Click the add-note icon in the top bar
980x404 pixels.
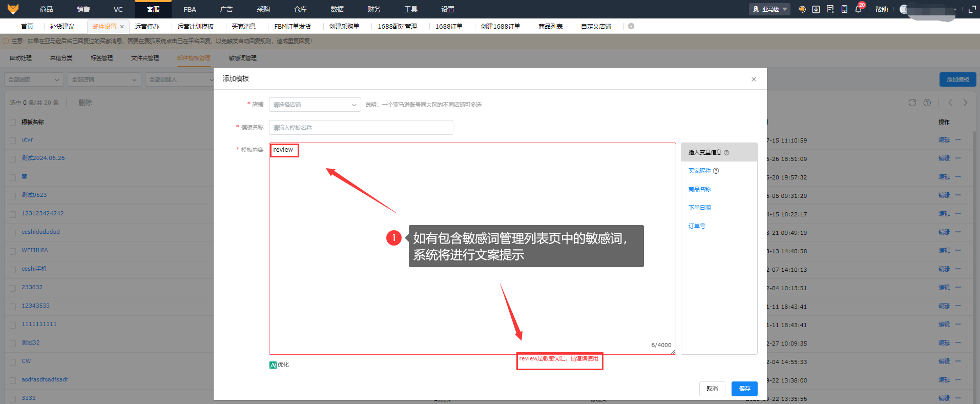point(830,9)
